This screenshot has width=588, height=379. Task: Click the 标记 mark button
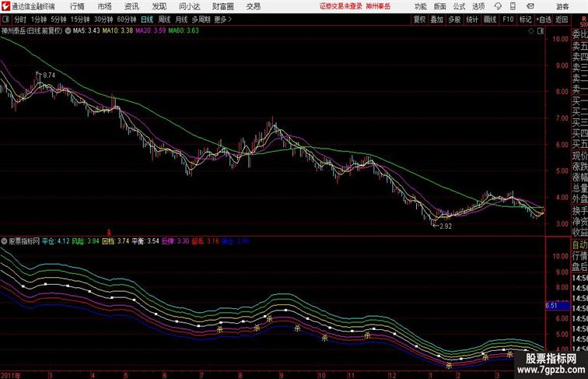pos(525,19)
